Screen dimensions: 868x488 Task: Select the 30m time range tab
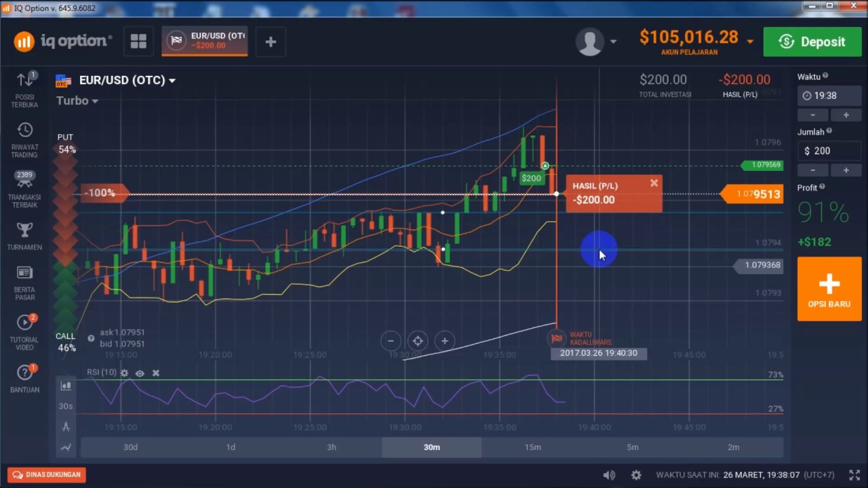[432, 447]
